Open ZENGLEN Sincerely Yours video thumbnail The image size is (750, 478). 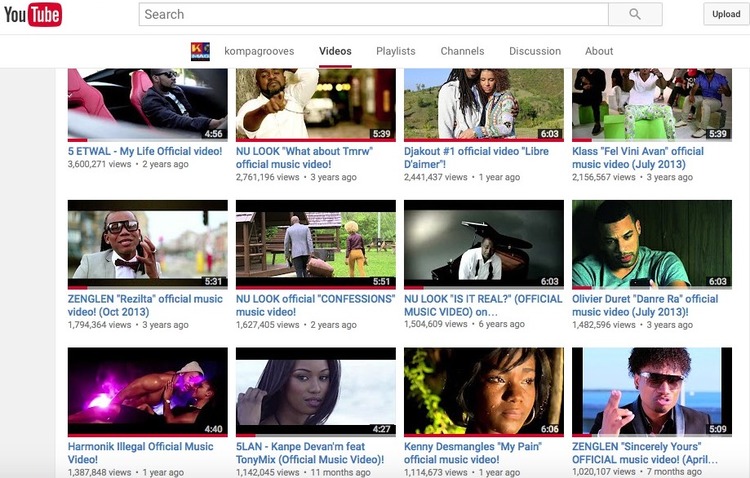point(652,392)
